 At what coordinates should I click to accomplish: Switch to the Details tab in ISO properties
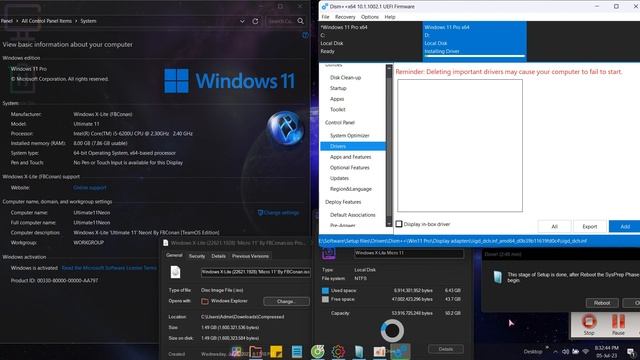218,256
